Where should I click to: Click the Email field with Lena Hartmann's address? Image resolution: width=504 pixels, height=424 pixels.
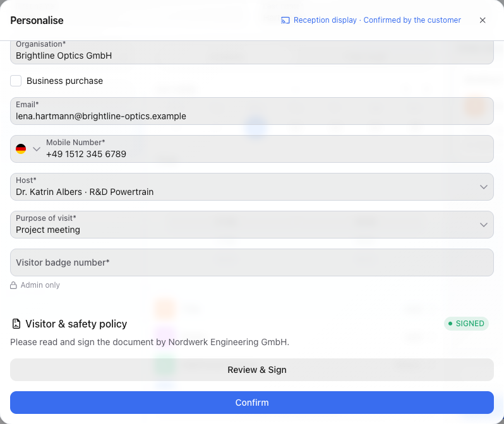click(251, 111)
